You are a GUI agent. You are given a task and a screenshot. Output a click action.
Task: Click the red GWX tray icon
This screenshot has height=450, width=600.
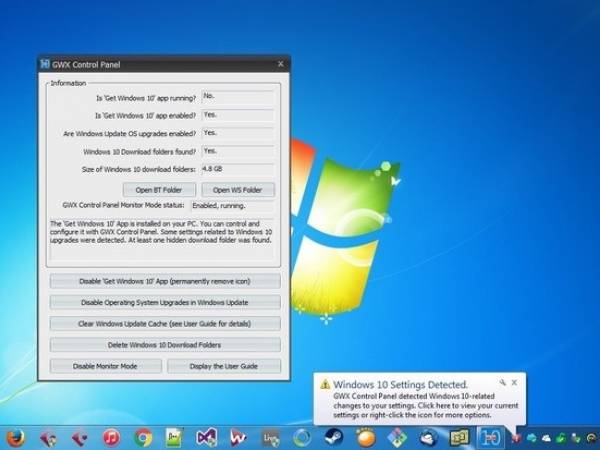pos(516,438)
